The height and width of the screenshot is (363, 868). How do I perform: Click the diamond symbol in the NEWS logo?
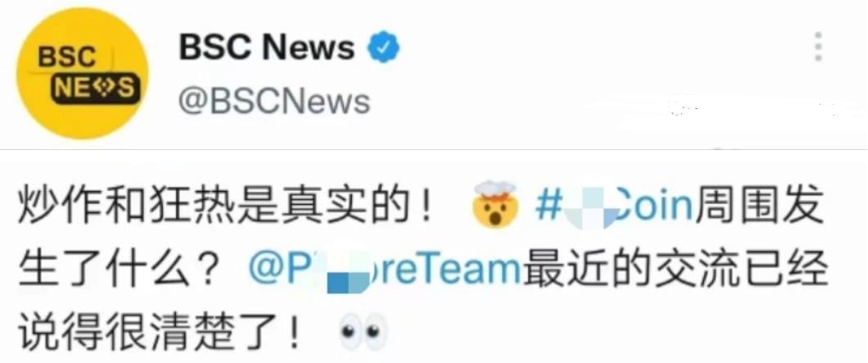coord(105,88)
